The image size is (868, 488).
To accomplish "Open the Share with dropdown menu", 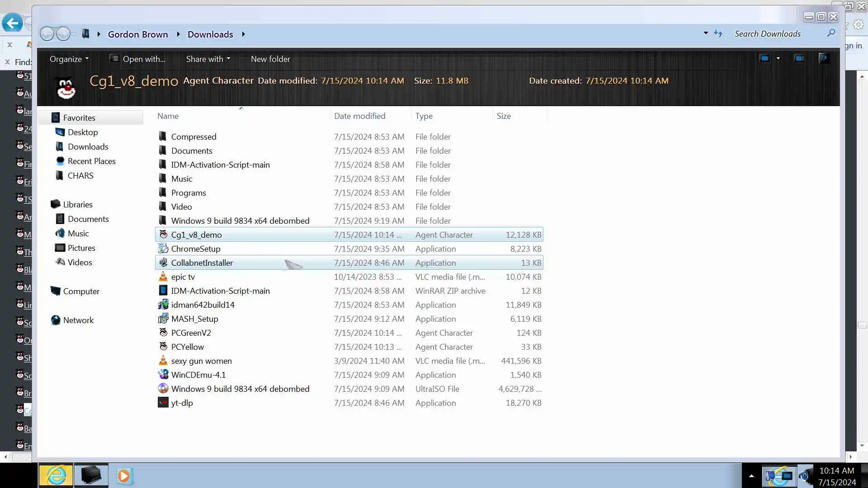I will click(x=208, y=59).
